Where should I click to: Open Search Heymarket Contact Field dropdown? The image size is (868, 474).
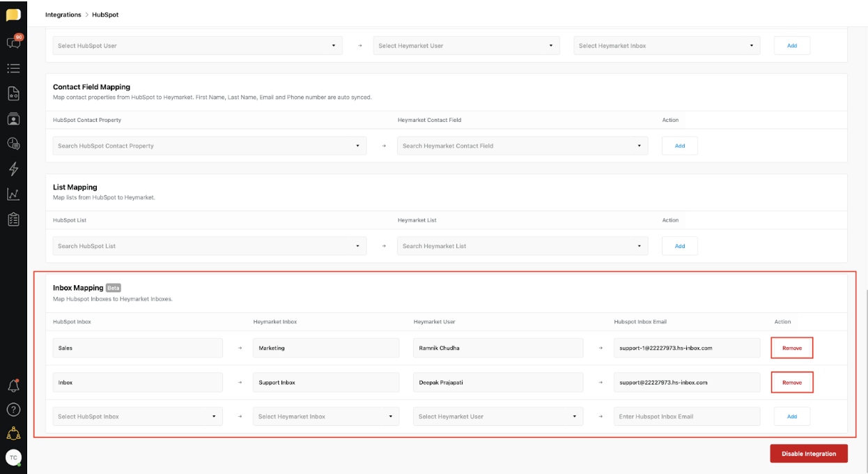(x=522, y=146)
